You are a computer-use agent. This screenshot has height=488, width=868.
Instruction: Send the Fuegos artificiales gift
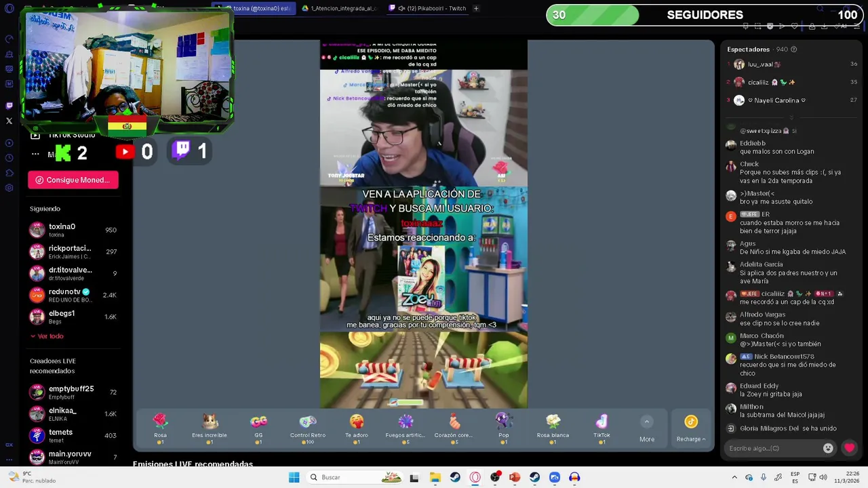406,429
